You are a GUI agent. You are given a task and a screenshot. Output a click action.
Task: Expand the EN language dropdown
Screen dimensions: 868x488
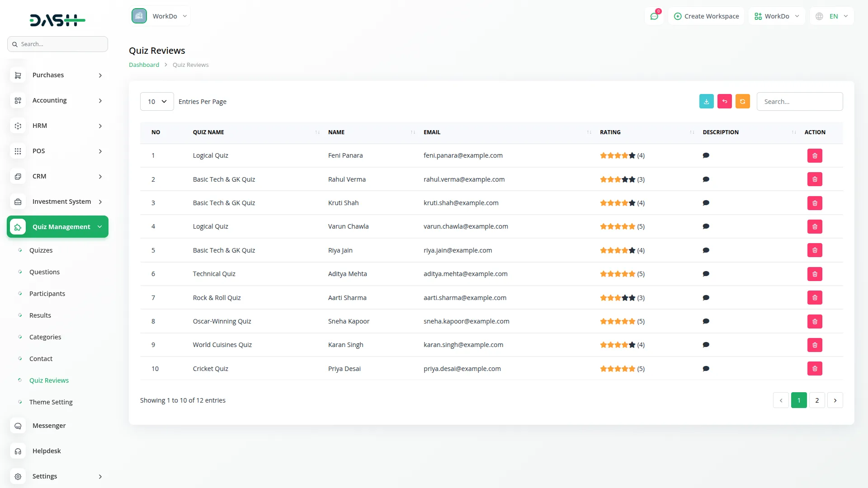point(832,16)
